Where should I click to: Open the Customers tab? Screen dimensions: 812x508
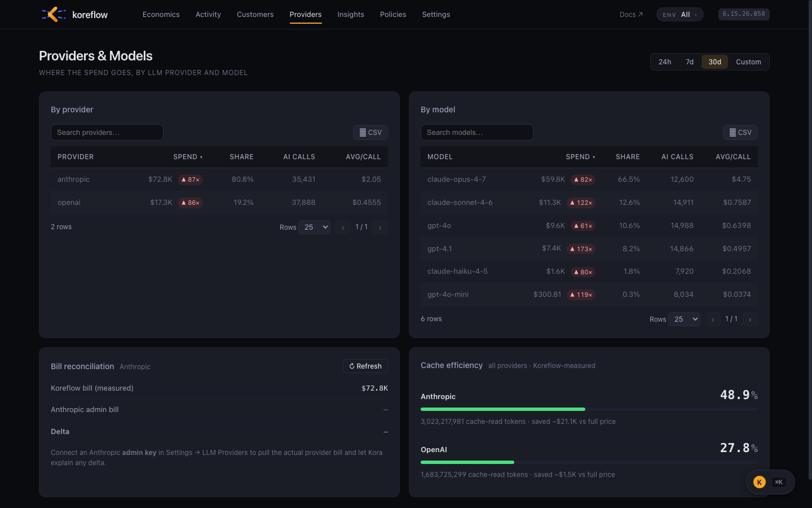[x=255, y=15]
